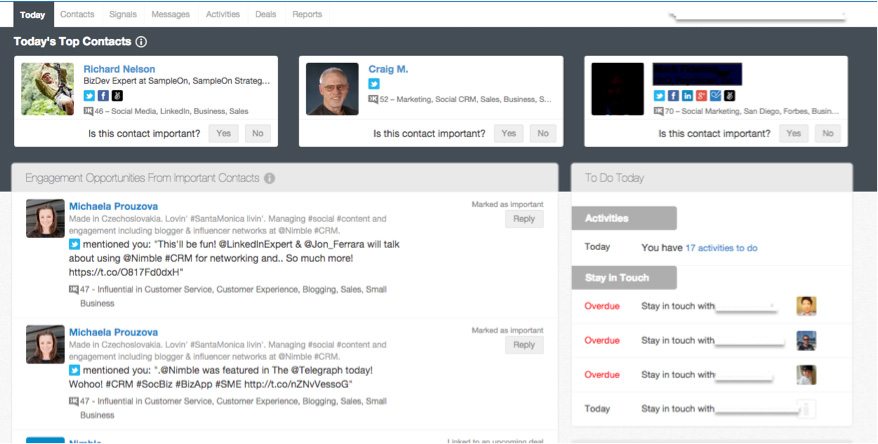This screenshot has width=878, height=444.
Task: Click the first post's "Marked as important" label
Action: [x=507, y=204]
